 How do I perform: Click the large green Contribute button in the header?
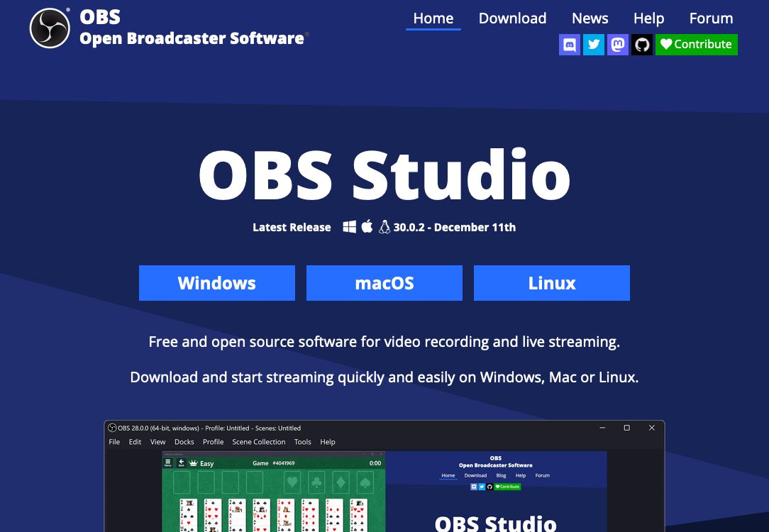pyautogui.click(x=697, y=45)
